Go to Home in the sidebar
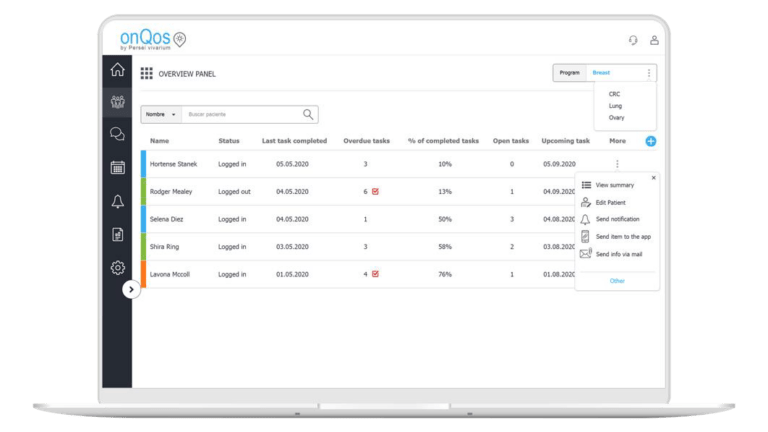Screen dimensions: 768x432 pos(117,70)
